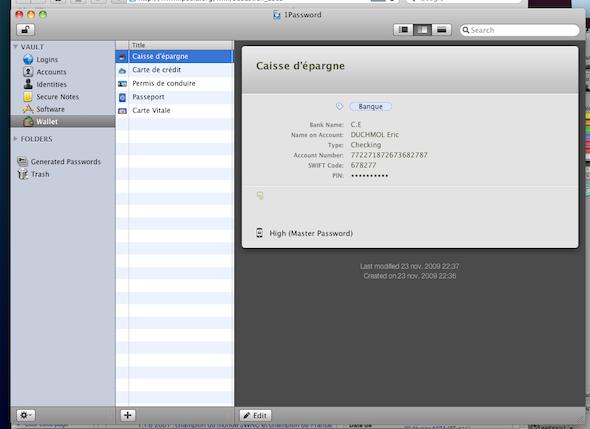Select Carte Vitale in the item list
Viewport: 590px width, 429px height.
pyautogui.click(x=175, y=111)
